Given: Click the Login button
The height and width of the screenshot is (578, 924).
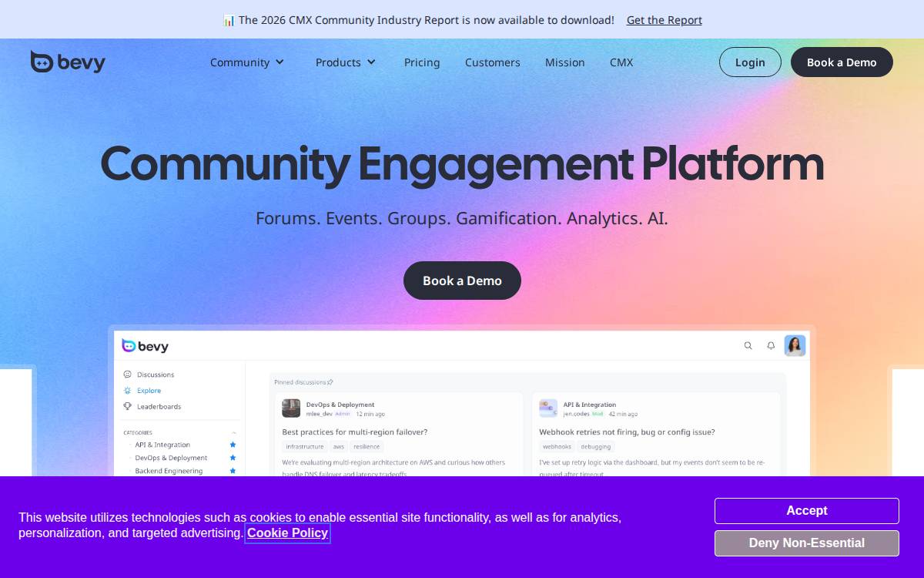Looking at the screenshot, I should click(750, 62).
